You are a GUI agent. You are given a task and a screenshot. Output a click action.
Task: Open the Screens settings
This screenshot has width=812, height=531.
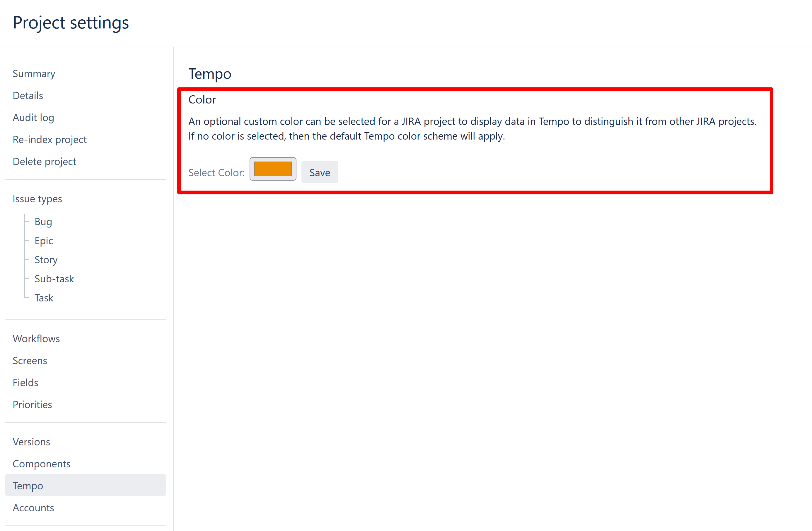(30, 360)
